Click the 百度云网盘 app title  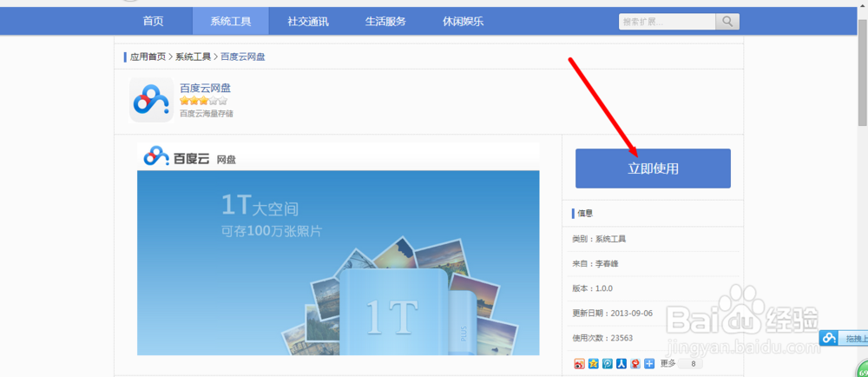pyautogui.click(x=206, y=88)
